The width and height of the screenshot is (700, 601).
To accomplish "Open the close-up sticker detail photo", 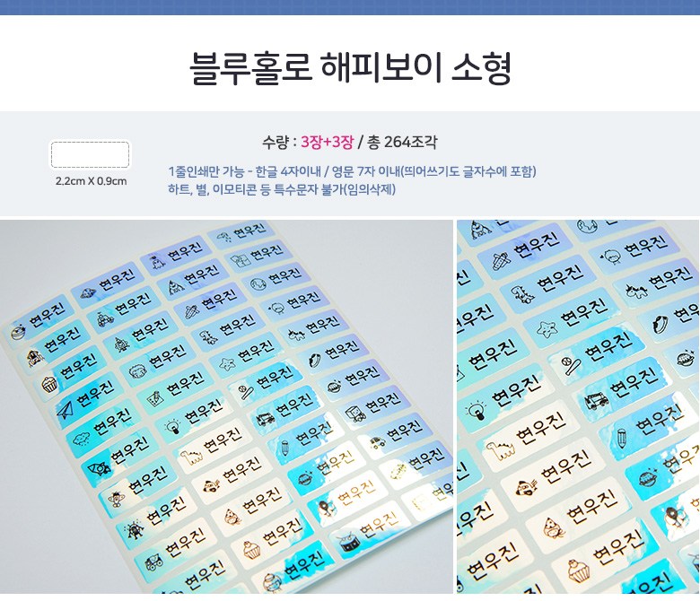I will tap(578, 406).
